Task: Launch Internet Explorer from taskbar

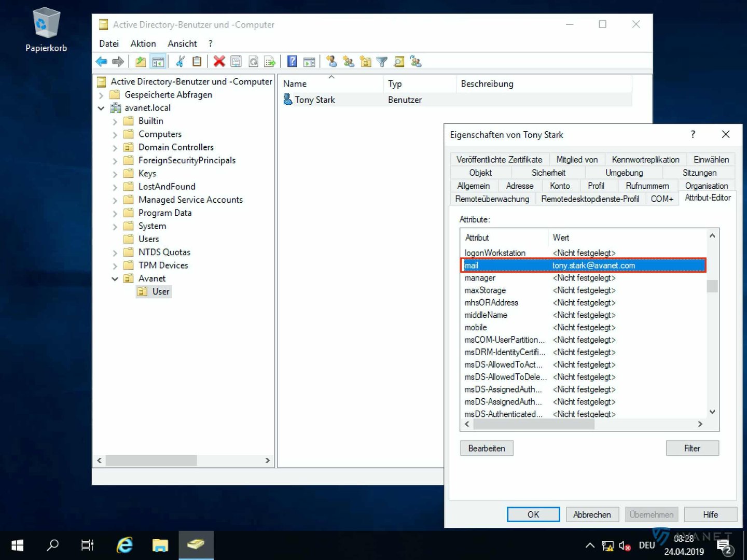Action: (125, 545)
